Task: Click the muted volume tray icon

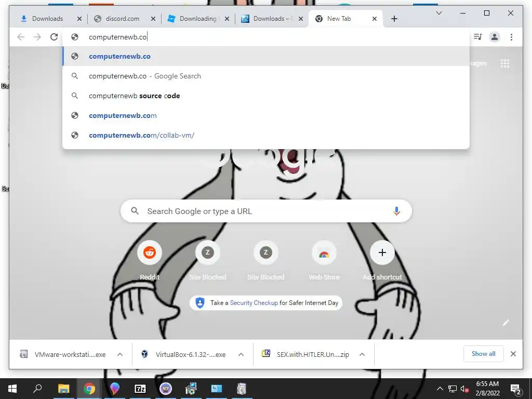Action: pyautogui.click(x=465, y=389)
